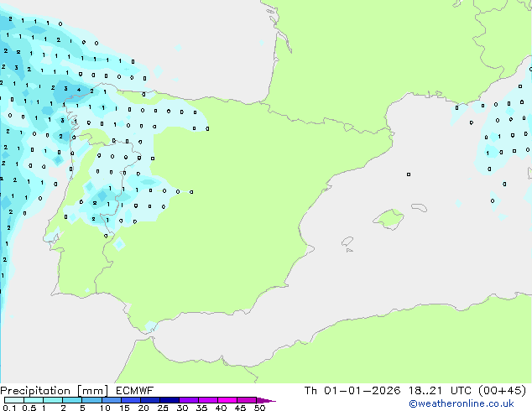Select the 0.1–0.5 mm legend color swatch
This screenshot has width=532, height=411.
(x=14, y=400)
